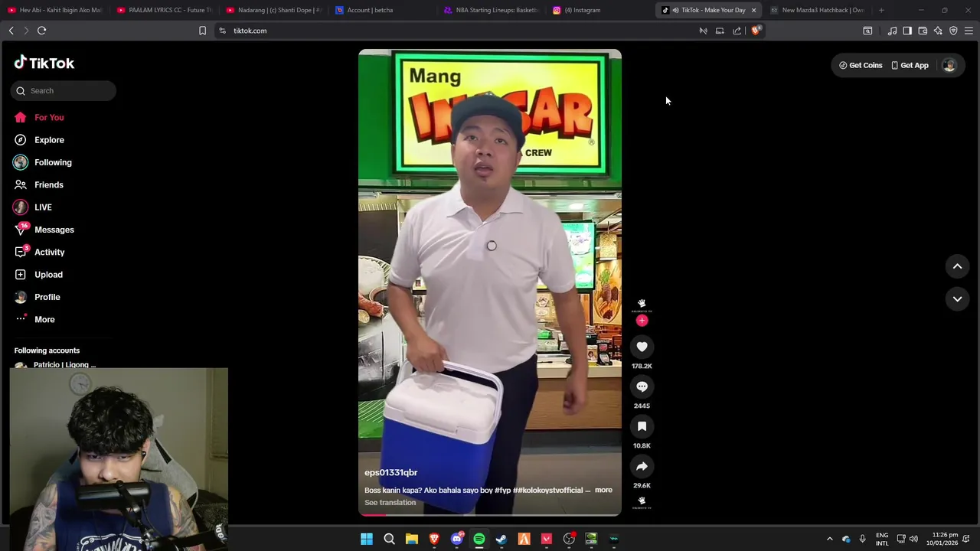The height and width of the screenshot is (551, 980).
Task: Click the video progress bar
Action: (x=490, y=515)
